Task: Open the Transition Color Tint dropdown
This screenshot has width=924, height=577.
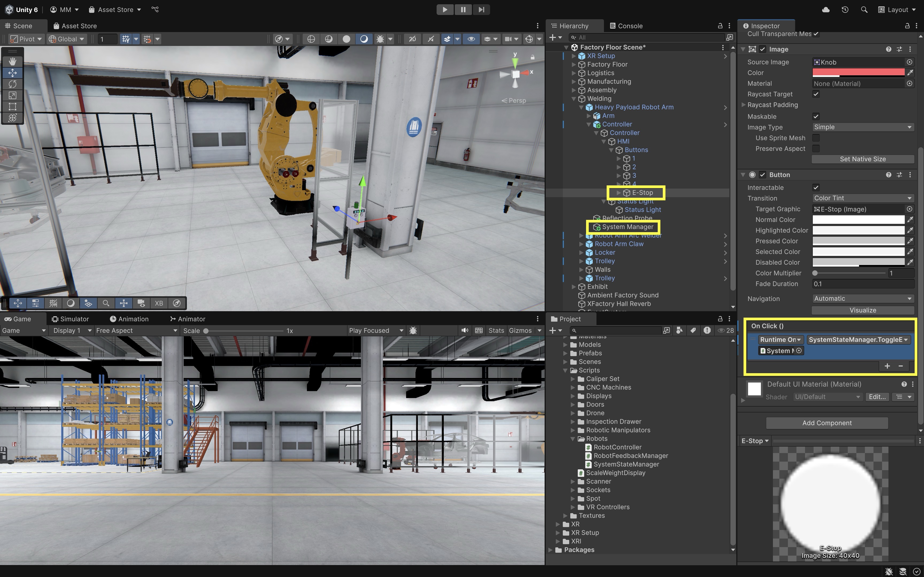Action: tap(863, 198)
